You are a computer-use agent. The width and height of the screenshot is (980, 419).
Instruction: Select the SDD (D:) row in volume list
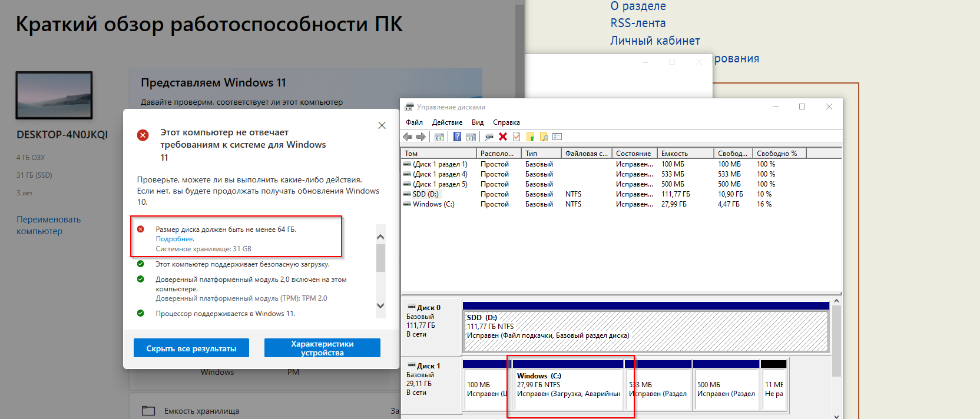(425, 194)
